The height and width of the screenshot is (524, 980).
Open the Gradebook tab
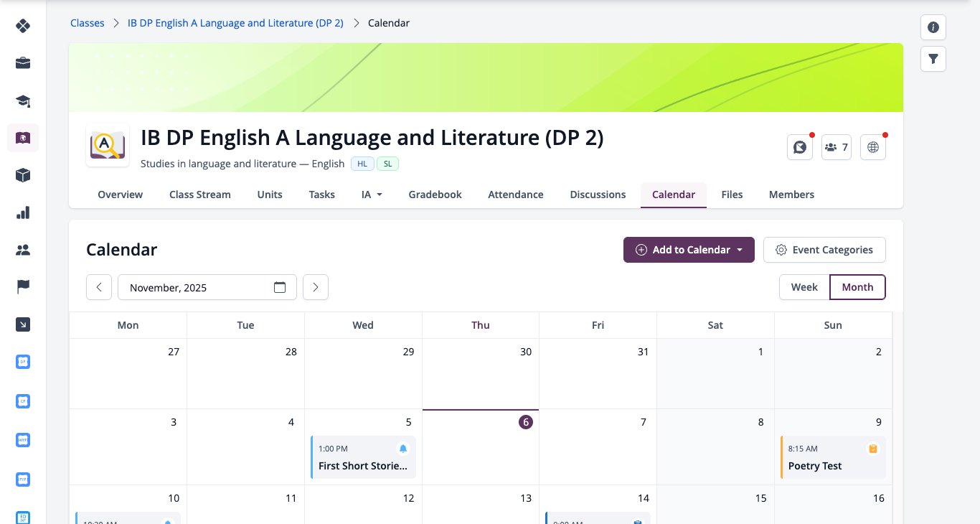[435, 195]
